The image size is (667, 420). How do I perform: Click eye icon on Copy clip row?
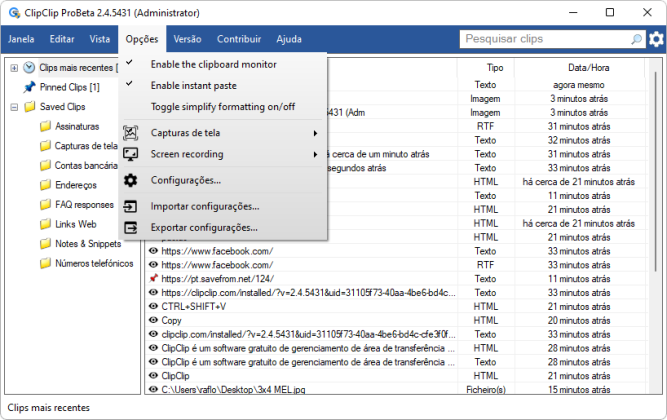click(x=153, y=320)
